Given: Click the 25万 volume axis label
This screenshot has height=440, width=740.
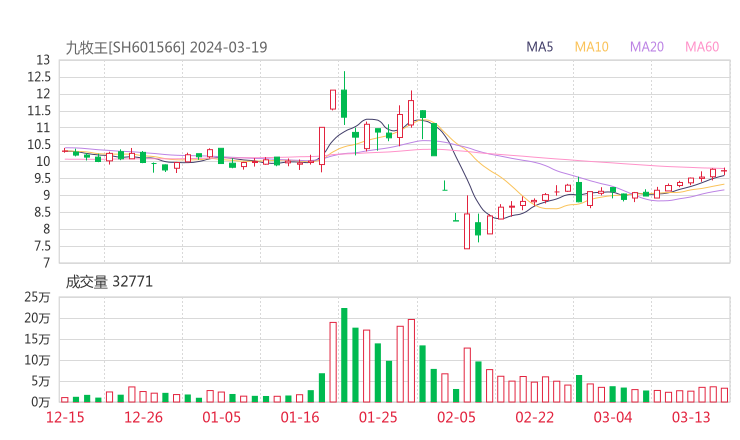Looking at the screenshot, I should pos(37,297).
